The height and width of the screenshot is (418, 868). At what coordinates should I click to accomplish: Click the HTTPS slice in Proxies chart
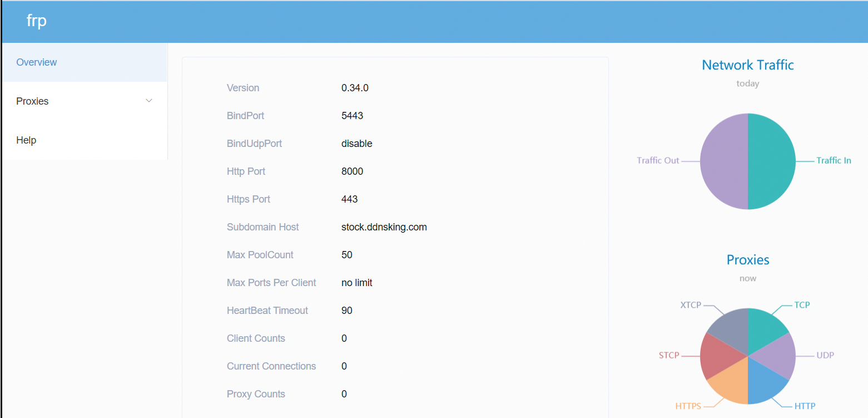tap(731, 384)
